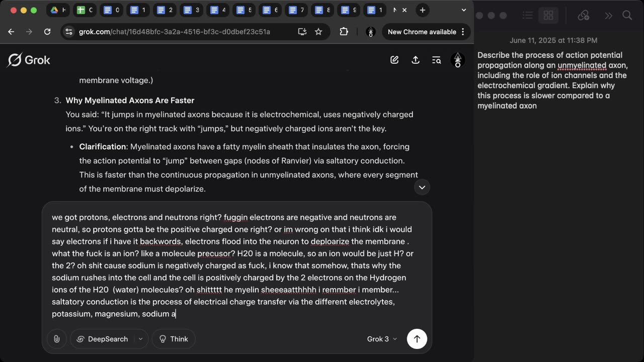
Task: Switch to the Docs tab labeled 3
Action: pos(191,10)
